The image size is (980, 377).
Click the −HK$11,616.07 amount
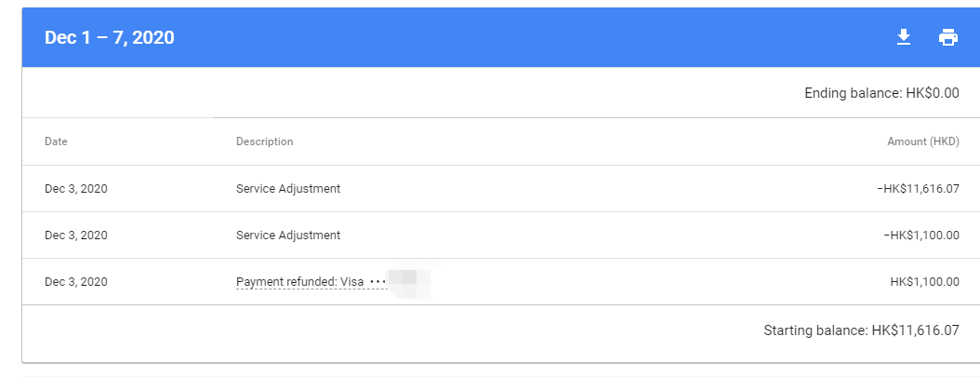pyautogui.click(x=918, y=188)
